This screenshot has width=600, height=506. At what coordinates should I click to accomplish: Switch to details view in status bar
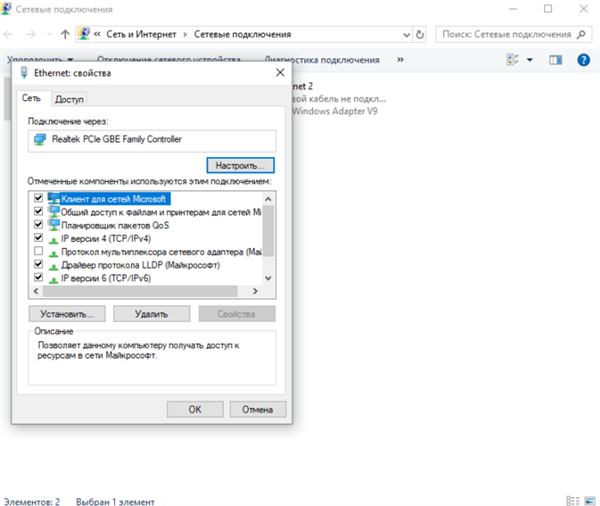click(573, 501)
